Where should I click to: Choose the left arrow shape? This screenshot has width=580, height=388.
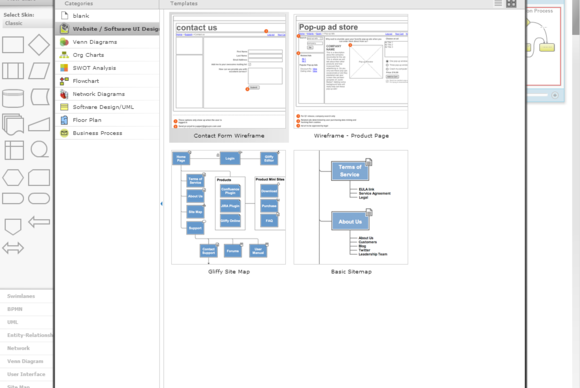pos(39,222)
